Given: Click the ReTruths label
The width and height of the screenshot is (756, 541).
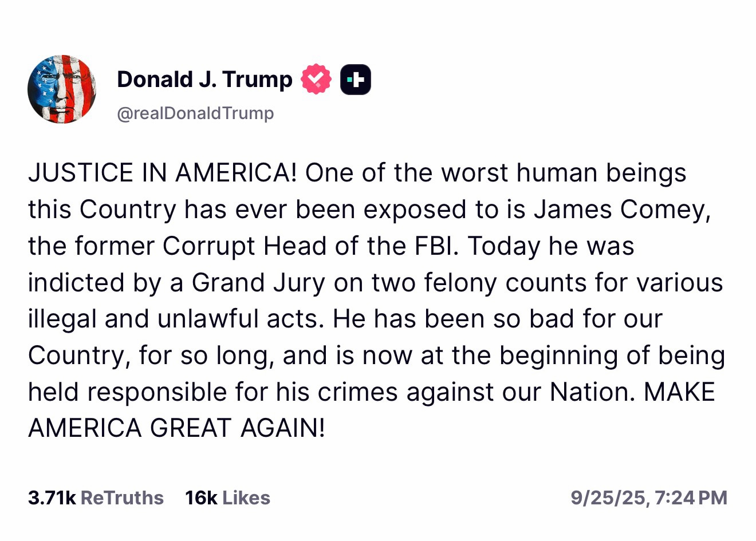Looking at the screenshot, I should click(x=123, y=497).
